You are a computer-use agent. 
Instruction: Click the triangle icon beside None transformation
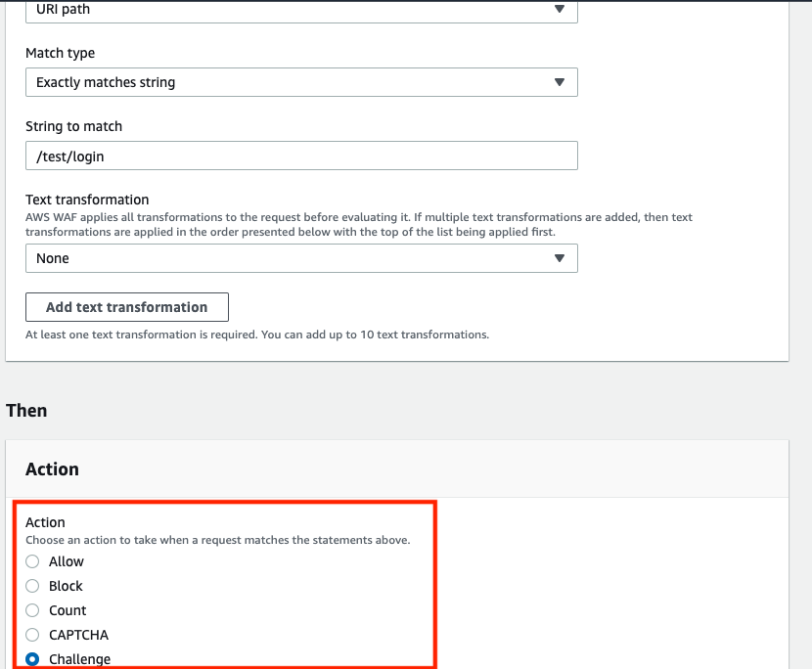(559, 258)
